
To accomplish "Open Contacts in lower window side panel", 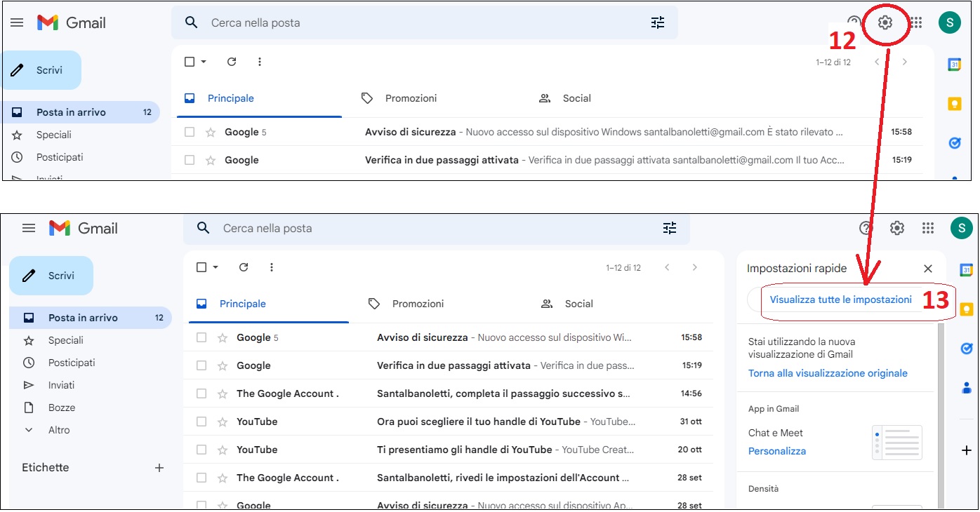I will (967, 388).
